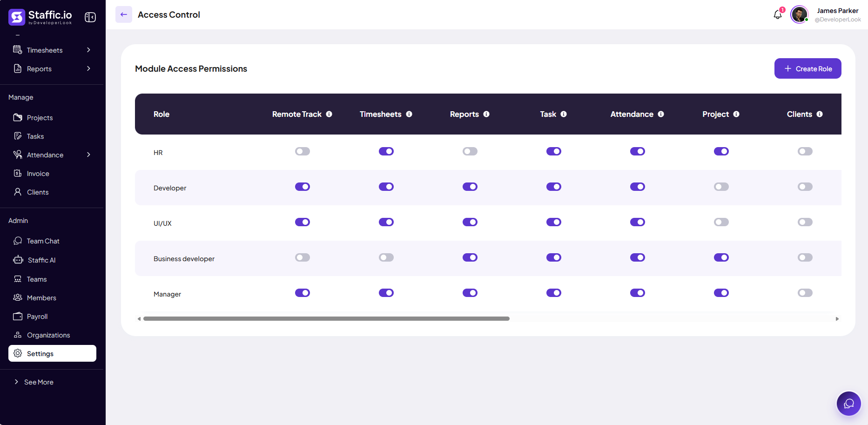Click the Organizations hierarchy icon

coord(18,335)
